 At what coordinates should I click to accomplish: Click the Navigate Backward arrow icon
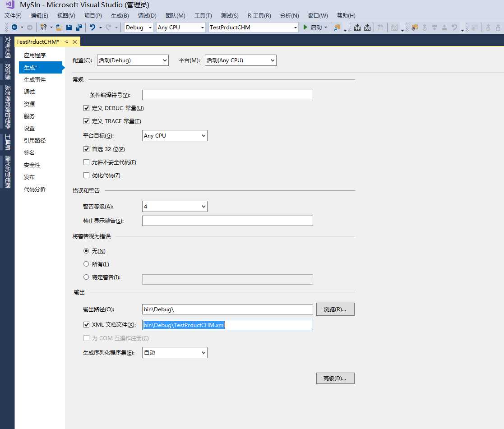pyautogui.click(x=14, y=28)
